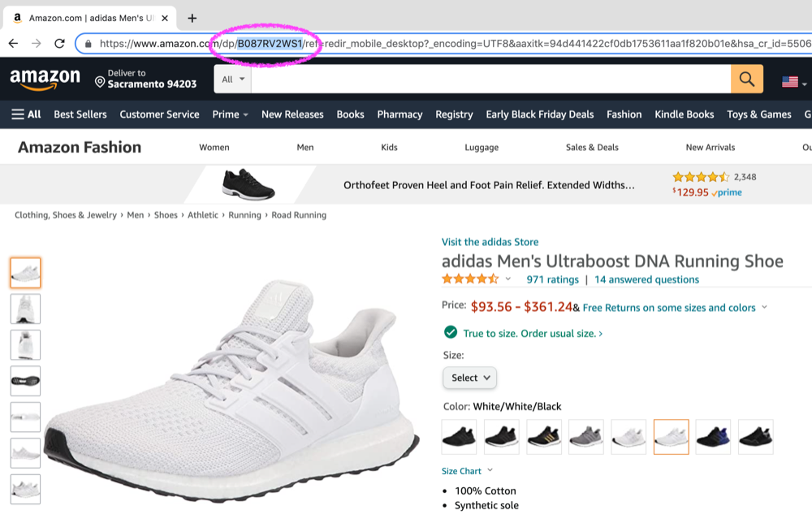812x514 pixels.
Task: Select Kids in Amazon Fashion menu
Action: point(389,148)
